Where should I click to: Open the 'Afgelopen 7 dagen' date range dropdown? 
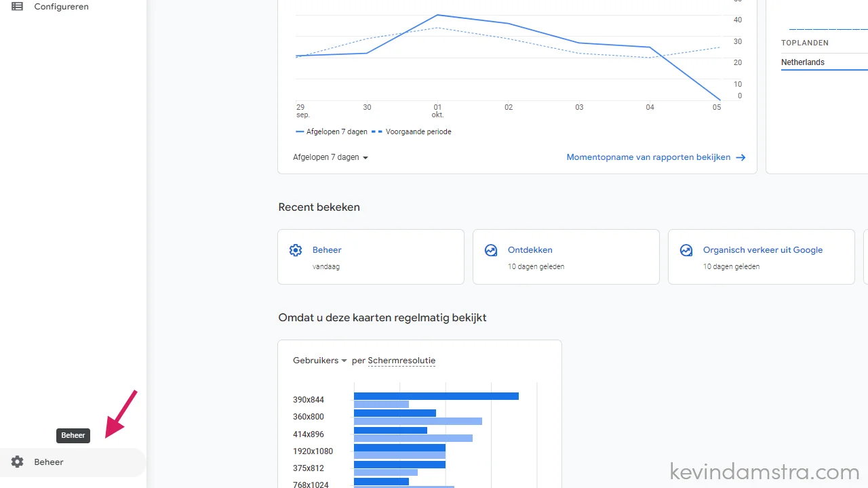[330, 157]
